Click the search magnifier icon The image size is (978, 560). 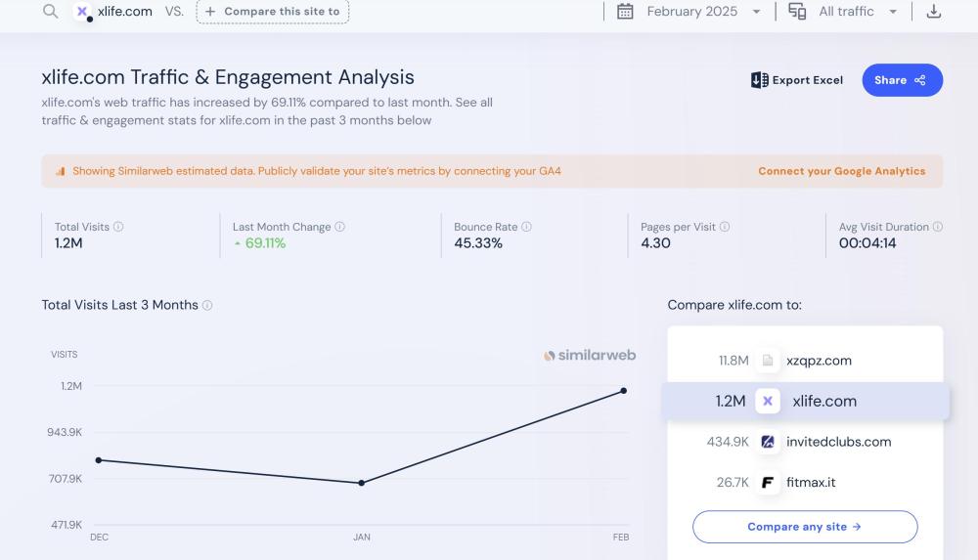50,12
